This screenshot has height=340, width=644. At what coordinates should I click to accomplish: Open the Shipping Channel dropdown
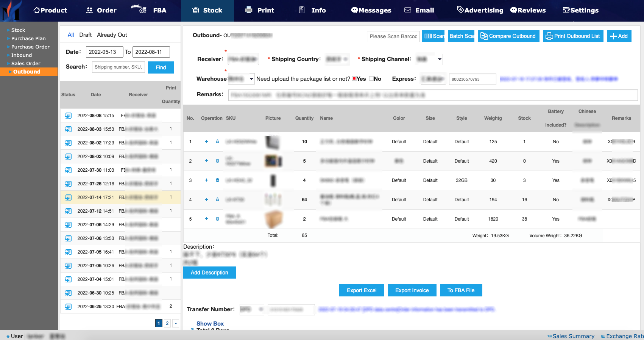click(x=429, y=59)
